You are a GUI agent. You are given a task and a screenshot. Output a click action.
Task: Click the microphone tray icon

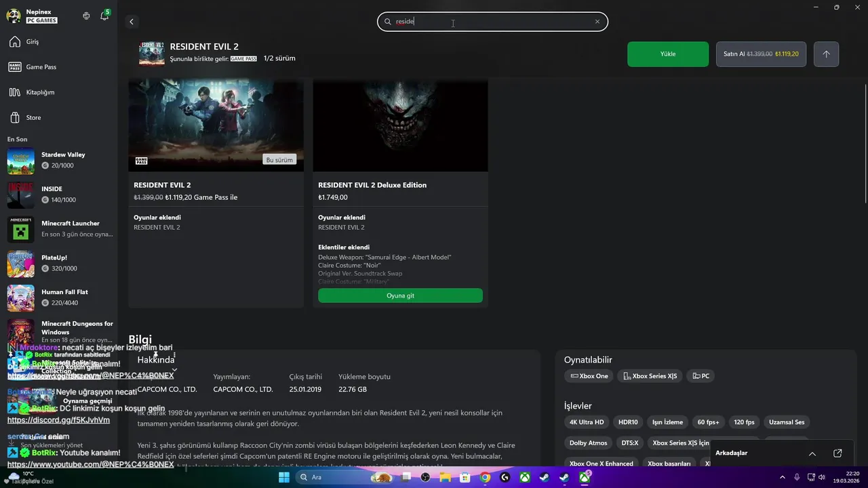797,477
